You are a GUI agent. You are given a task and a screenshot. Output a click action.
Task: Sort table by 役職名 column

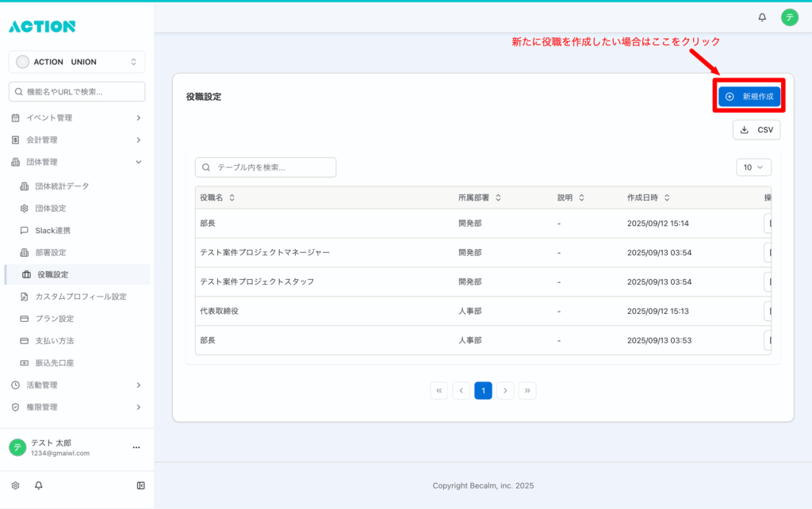click(232, 197)
